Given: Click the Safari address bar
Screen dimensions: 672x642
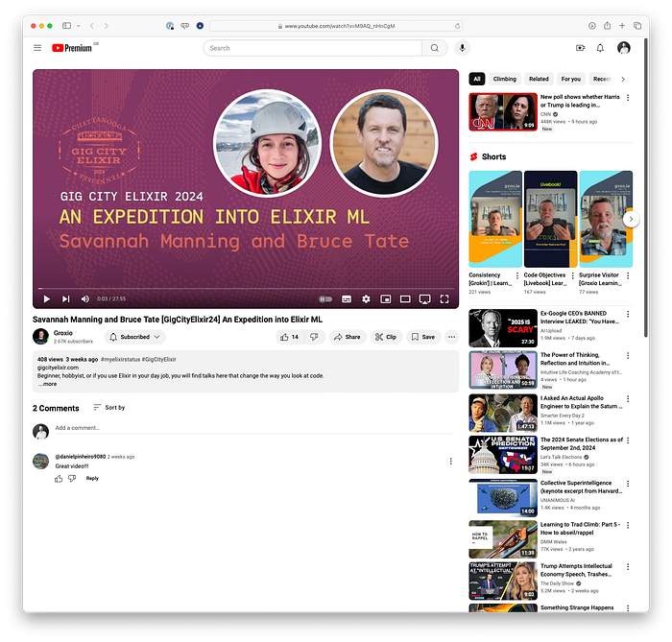Looking at the screenshot, I should [336, 26].
